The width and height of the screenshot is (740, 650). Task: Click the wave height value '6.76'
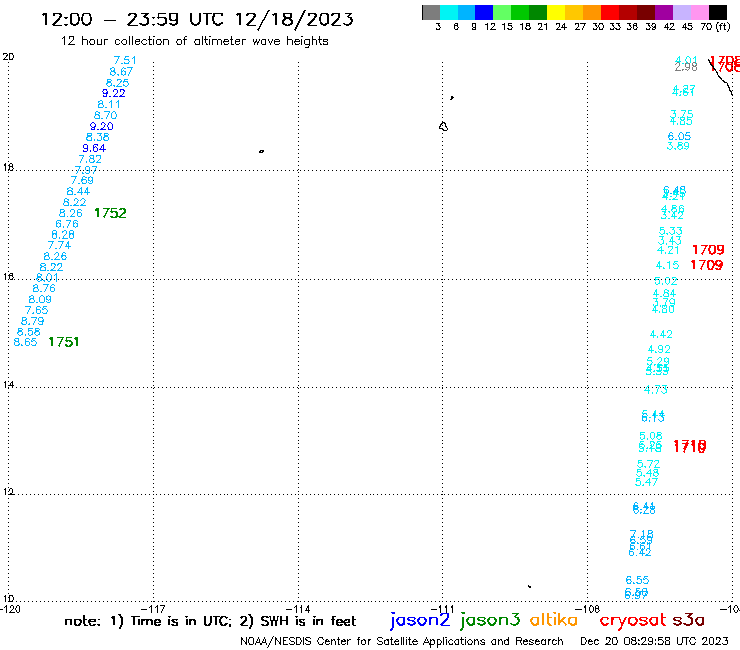tap(67, 224)
